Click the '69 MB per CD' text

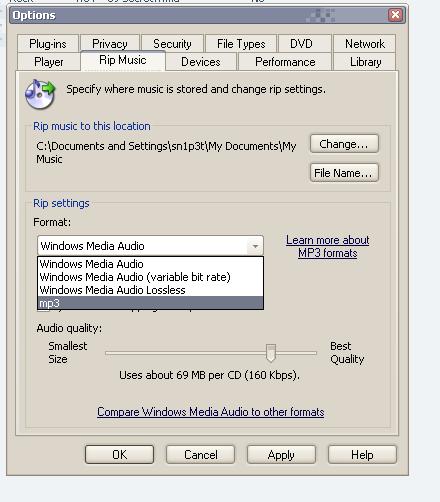tap(209, 375)
